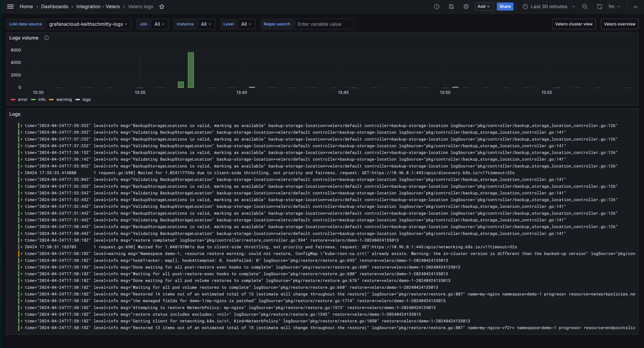Image resolution: width=644 pixels, height=348 pixels.
Task: Open the Loki data source dropdown
Action: pos(88,24)
